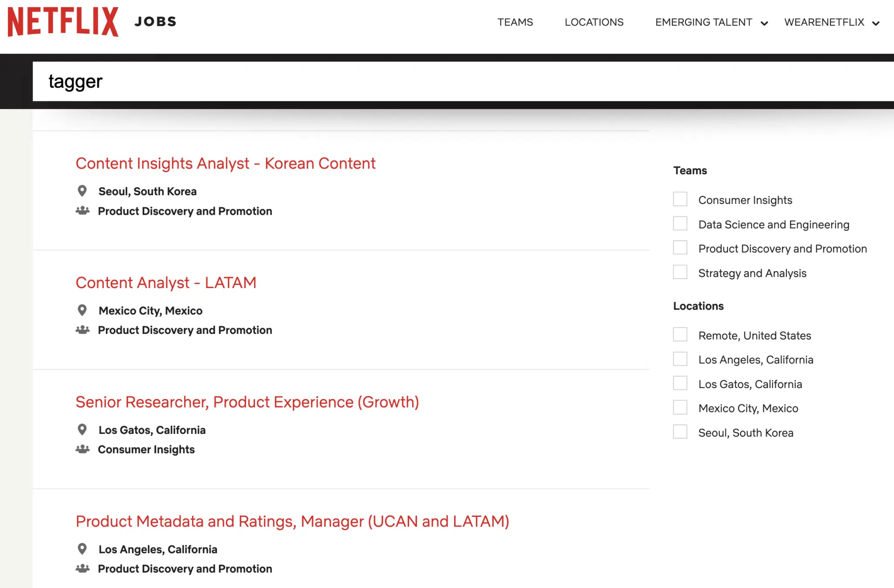Click the team icon under Content Insights Analyst
Screen dimensions: 894x588
click(83, 210)
